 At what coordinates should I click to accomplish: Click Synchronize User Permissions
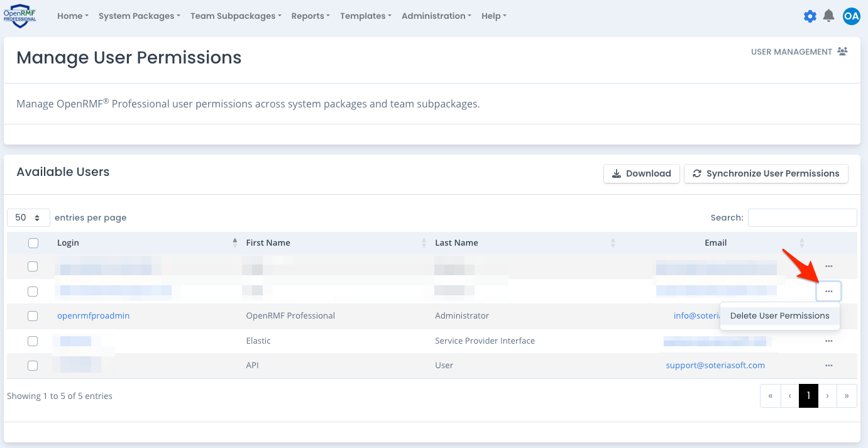point(766,173)
